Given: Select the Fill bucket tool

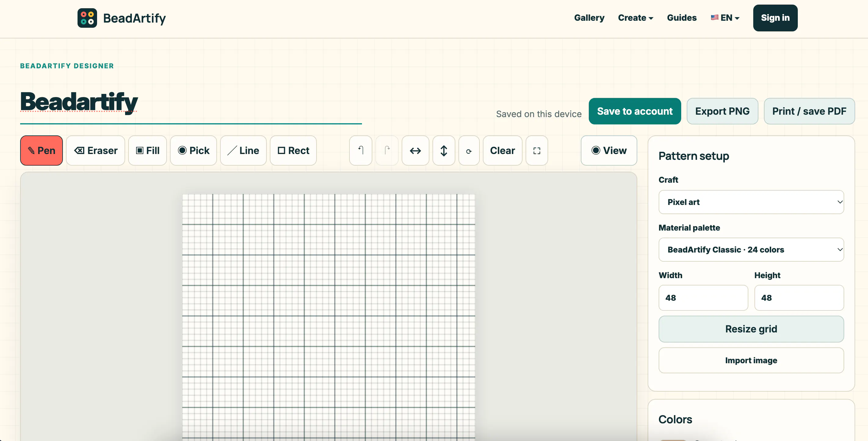Looking at the screenshot, I should (147, 150).
